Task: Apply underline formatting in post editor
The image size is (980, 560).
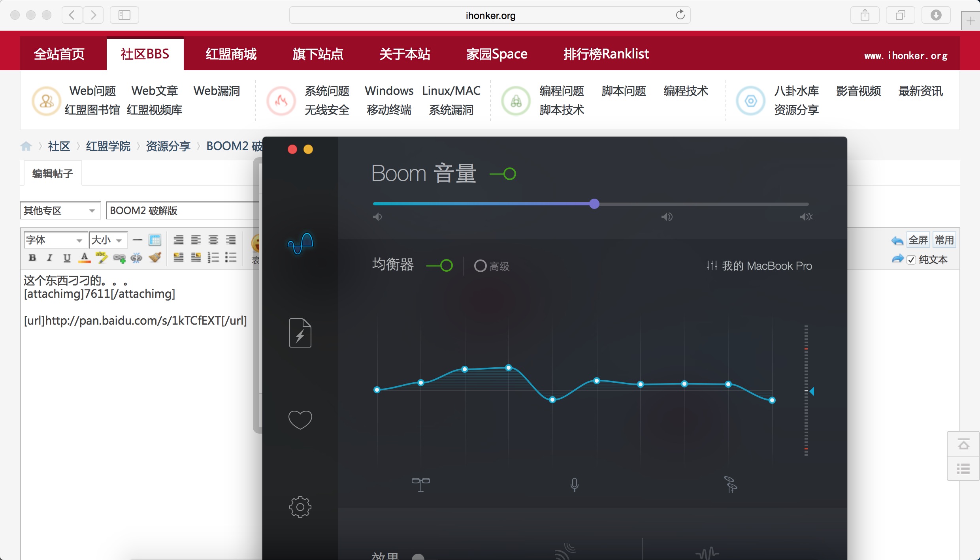Action: click(x=67, y=258)
